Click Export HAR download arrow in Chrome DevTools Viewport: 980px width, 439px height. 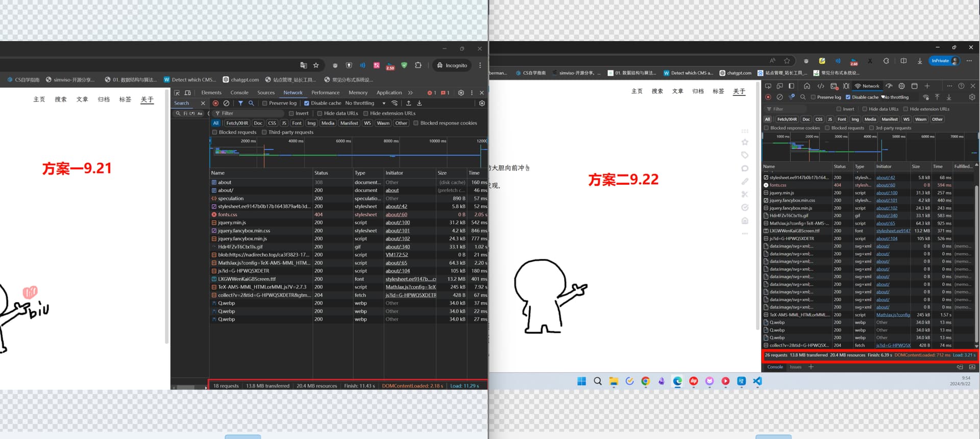[x=420, y=103]
